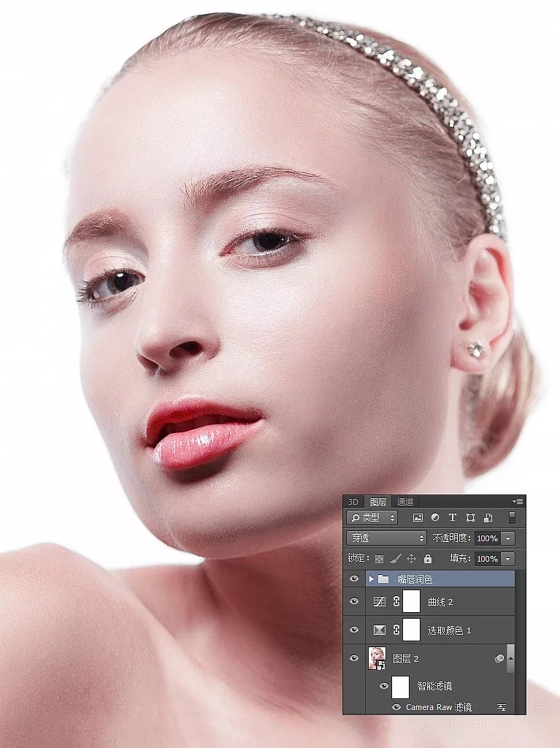Lock transparent pixels checkerboard icon

pos(379,559)
